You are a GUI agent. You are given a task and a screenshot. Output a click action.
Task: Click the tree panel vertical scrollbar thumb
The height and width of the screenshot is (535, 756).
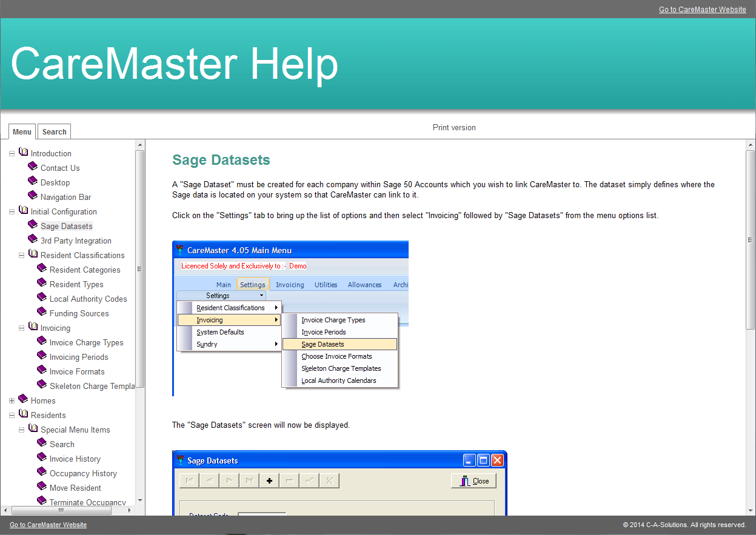click(x=140, y=269)
